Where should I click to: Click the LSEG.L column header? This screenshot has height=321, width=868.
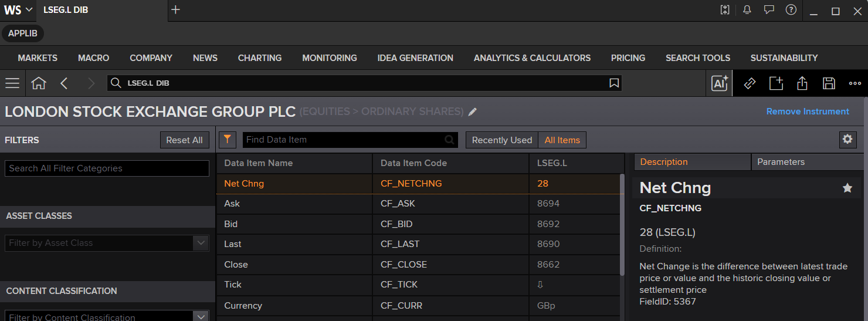pos(577,163)
